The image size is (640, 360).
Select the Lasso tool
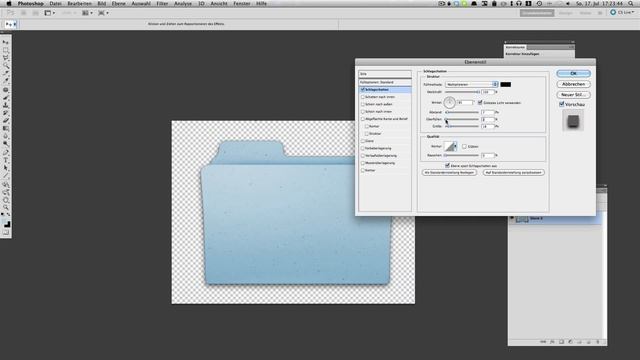(6, 58)
